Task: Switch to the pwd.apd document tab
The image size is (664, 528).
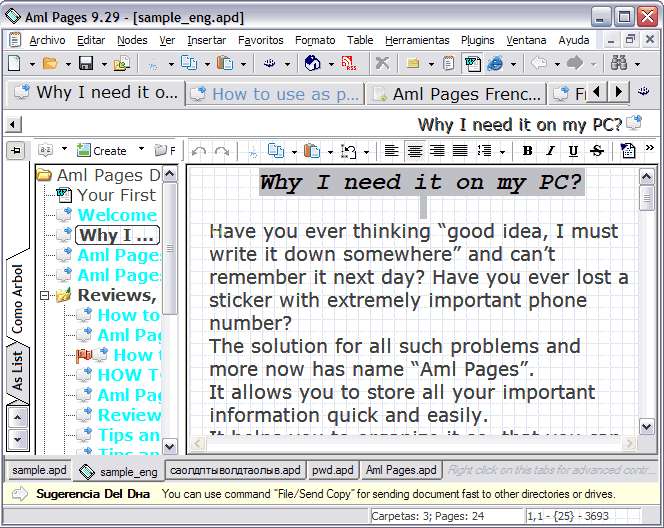Action: pyautogui.click(x=333, y=470)
